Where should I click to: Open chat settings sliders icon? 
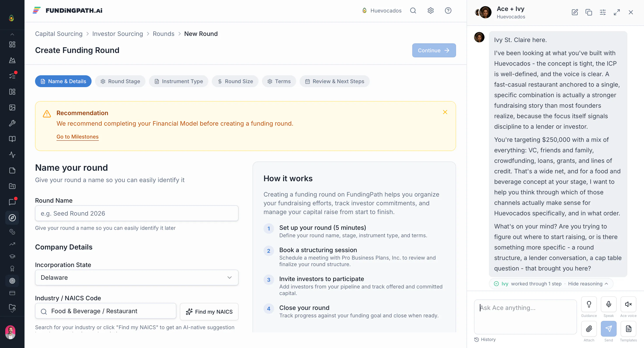pos(603,12)
